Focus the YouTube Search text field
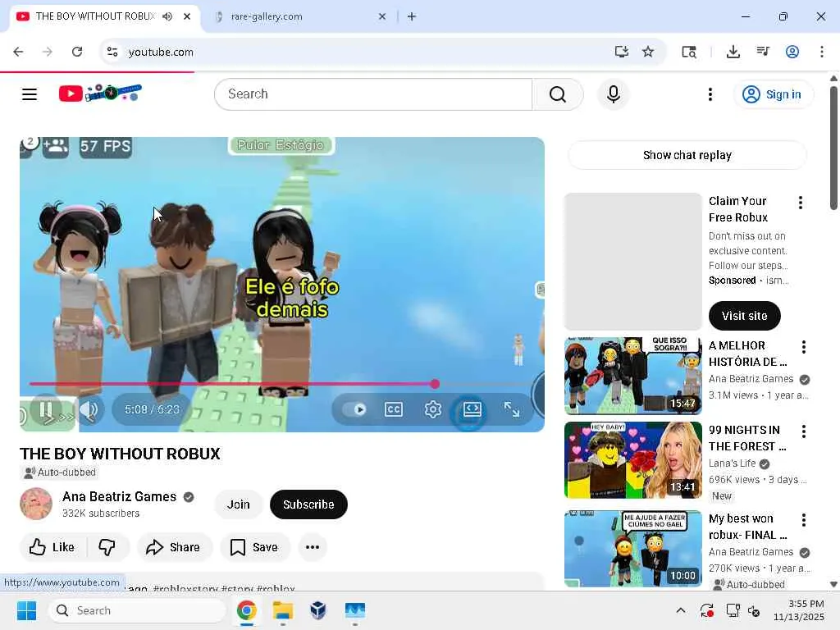The height and width of the screenshot is (630, 840). point(374,94)
